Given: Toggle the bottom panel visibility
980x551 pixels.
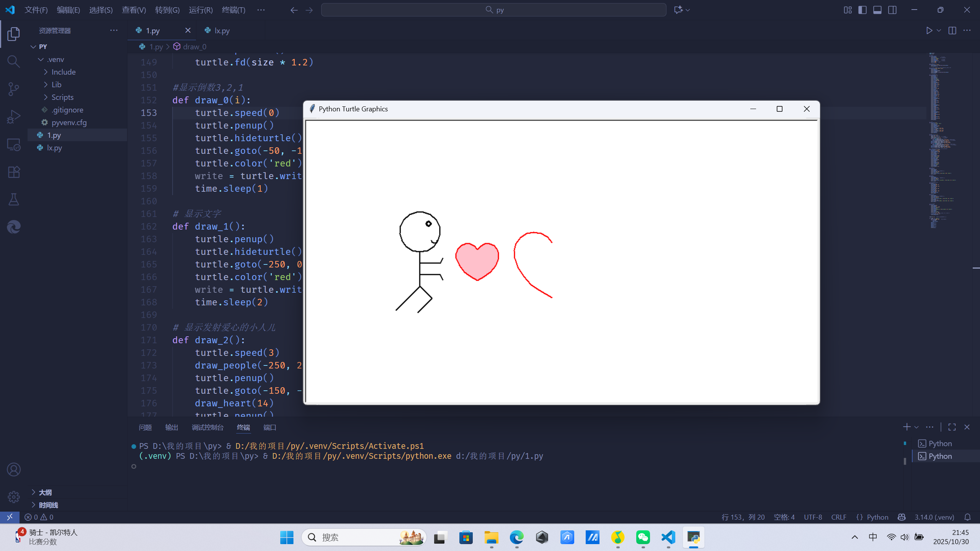Looking at the screenshot, I should click(x=877, y=10).
